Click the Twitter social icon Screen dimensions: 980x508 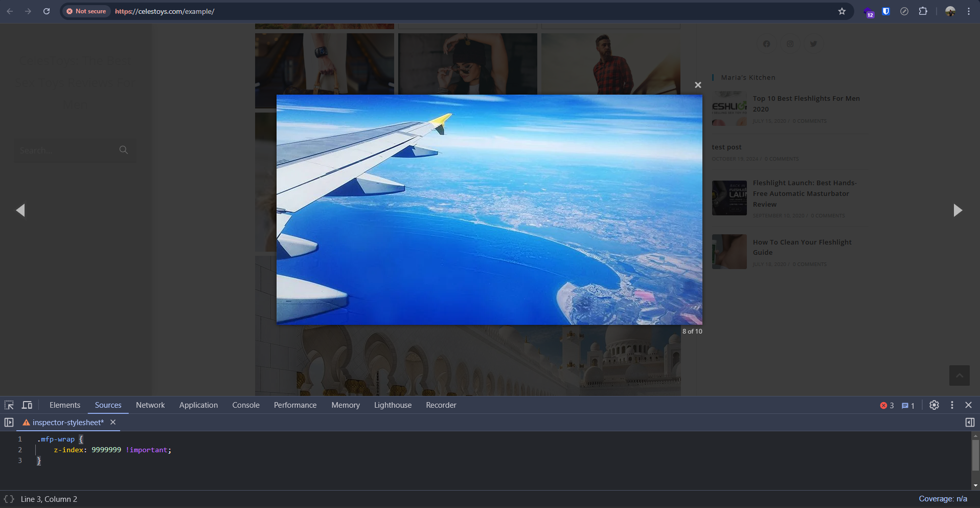pos(813,44)
